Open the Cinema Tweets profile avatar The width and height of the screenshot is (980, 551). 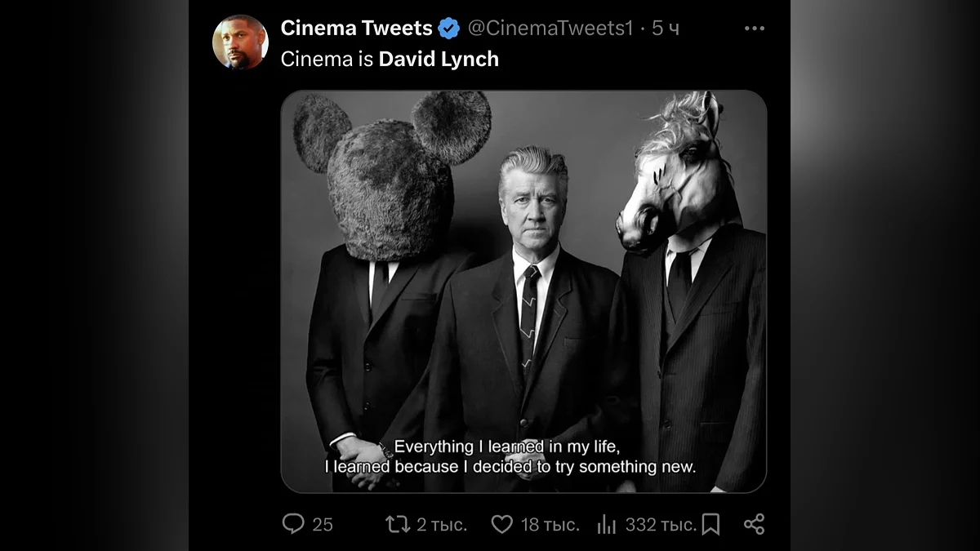point(240,42)
